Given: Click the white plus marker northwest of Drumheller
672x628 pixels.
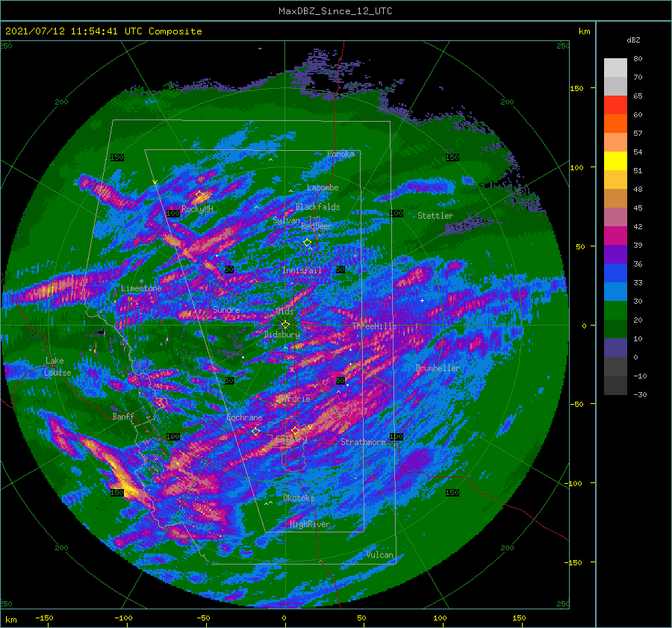Looking at the screenshot, I should (x=422, y=300).
